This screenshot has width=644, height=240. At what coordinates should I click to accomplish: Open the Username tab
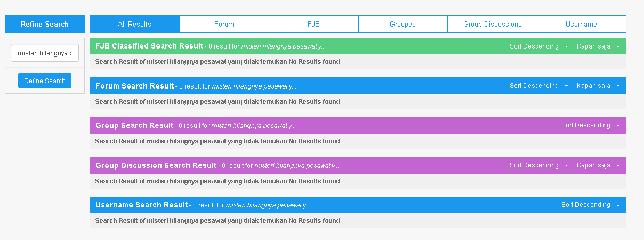pyautogui.click(x=582, y=24)
